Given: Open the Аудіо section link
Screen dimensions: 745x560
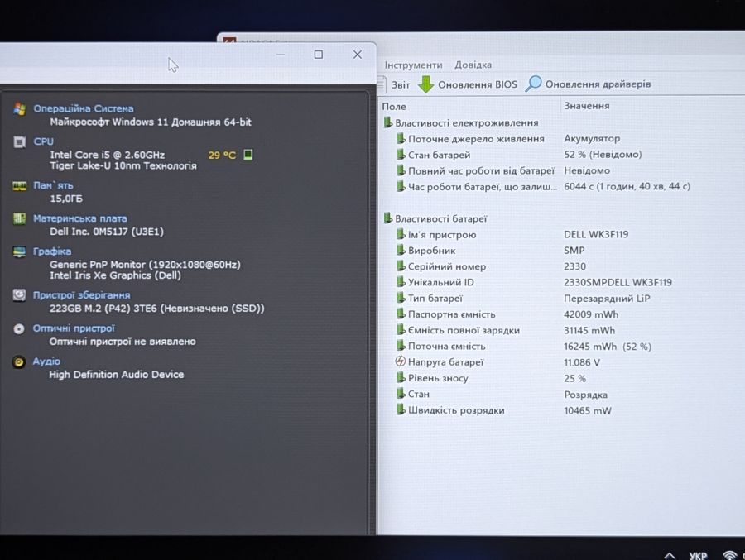Looking at the screenshot, I should (x=46, y=361).
